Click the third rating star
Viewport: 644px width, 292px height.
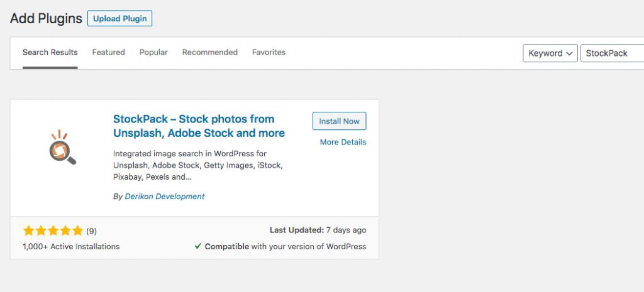coord(53,230)
